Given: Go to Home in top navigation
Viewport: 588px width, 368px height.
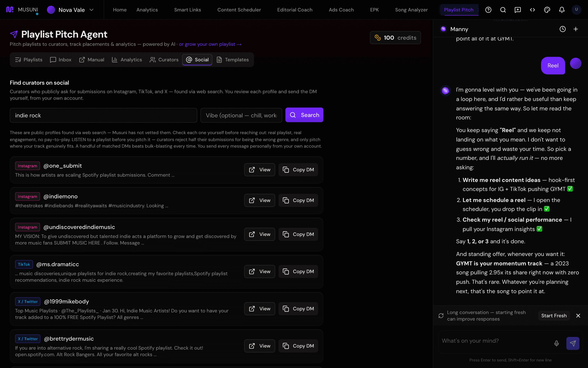Looking at the screenshot, I should click(120, 10).
